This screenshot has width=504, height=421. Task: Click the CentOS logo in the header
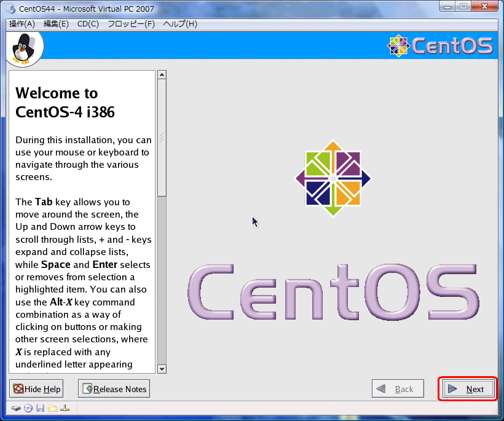pos(440,45)
